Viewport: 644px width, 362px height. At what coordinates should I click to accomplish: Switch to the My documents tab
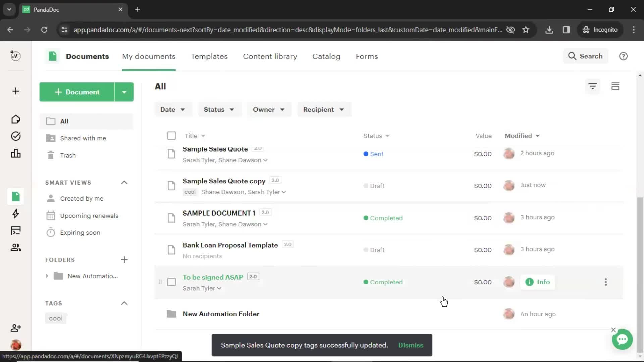(149, 56)
